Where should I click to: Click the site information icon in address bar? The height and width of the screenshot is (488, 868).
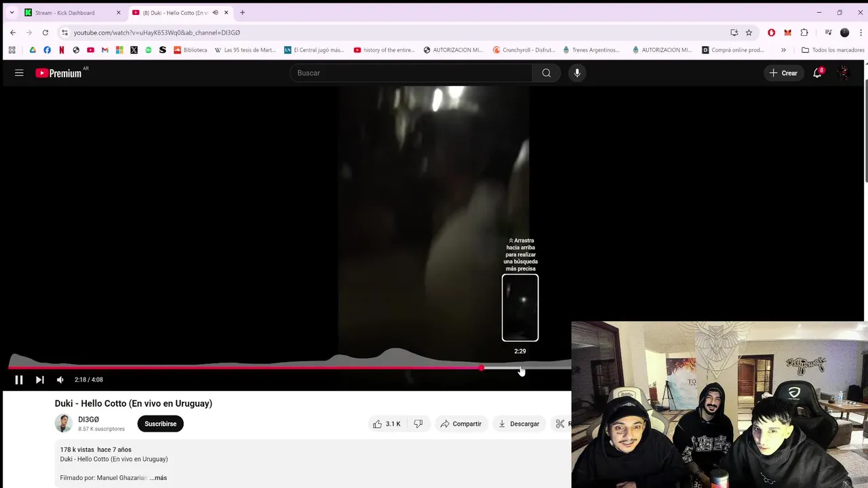coord(64,33)
